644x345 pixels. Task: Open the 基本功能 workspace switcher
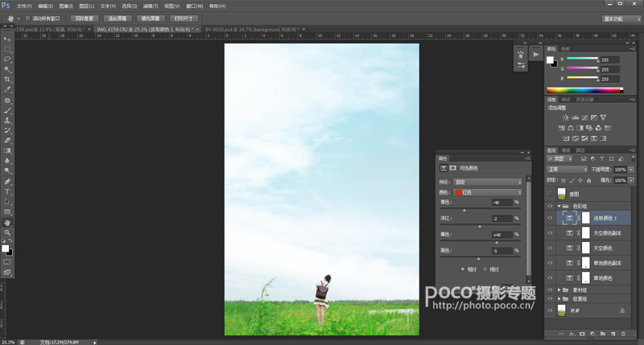tap(621, 18)
